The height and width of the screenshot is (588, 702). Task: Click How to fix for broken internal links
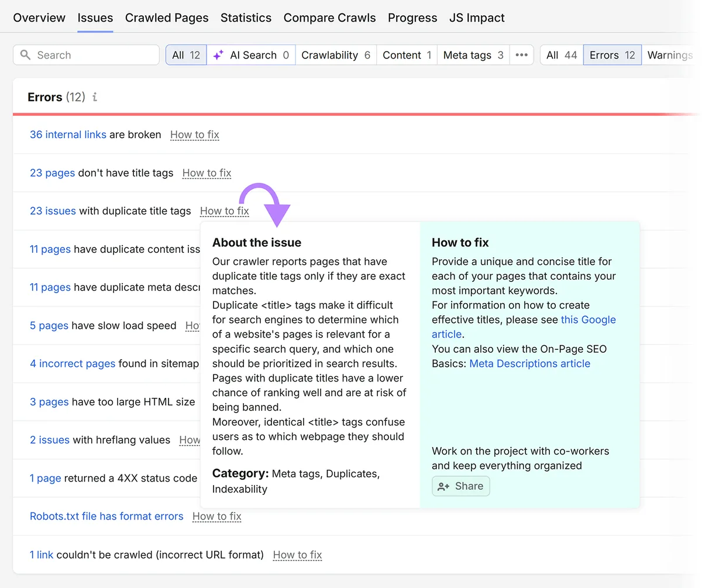(195, 135)
